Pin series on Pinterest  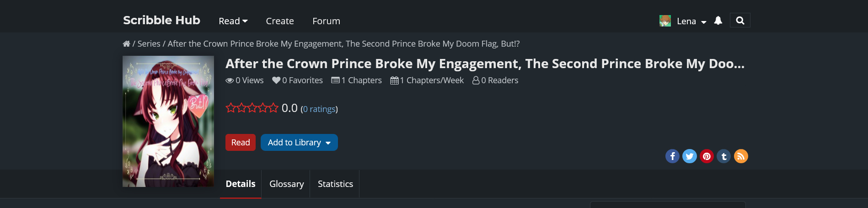coord(707,156)
